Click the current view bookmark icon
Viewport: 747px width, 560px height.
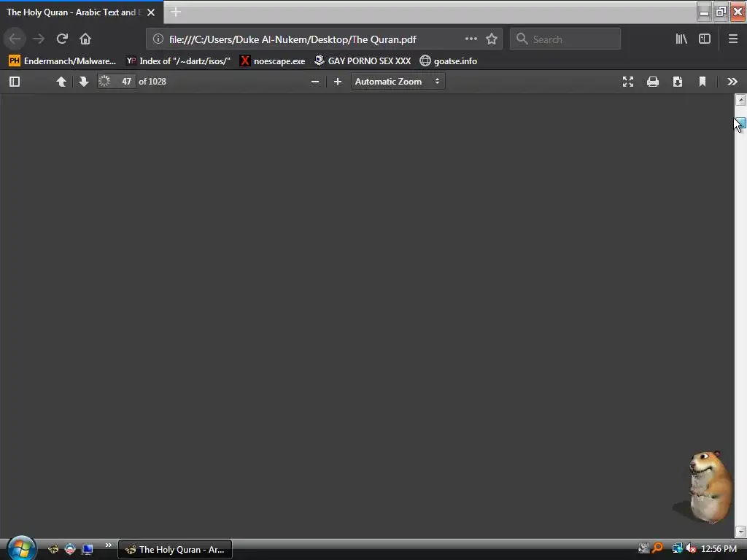(x=703, y=82)
